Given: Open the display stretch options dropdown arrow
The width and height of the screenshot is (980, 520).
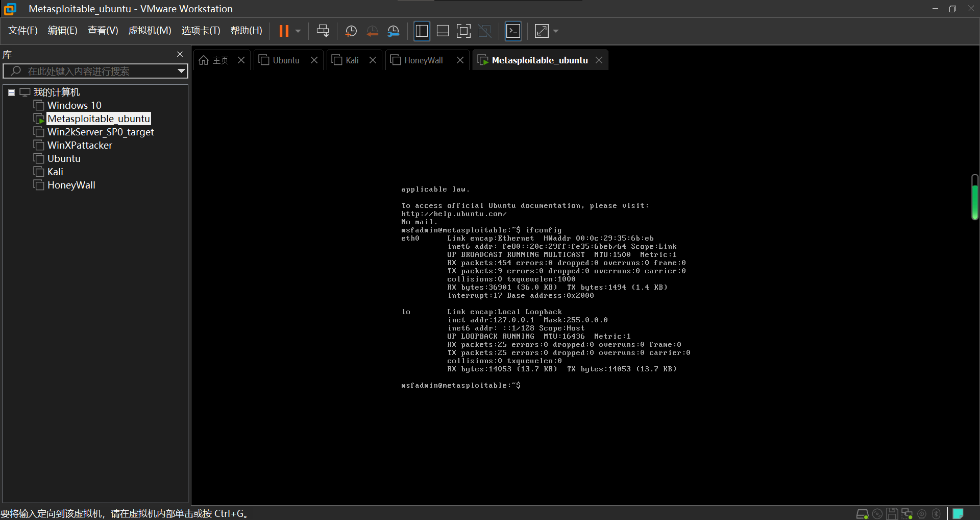Looking at the screenshot, I should [556, 31].
